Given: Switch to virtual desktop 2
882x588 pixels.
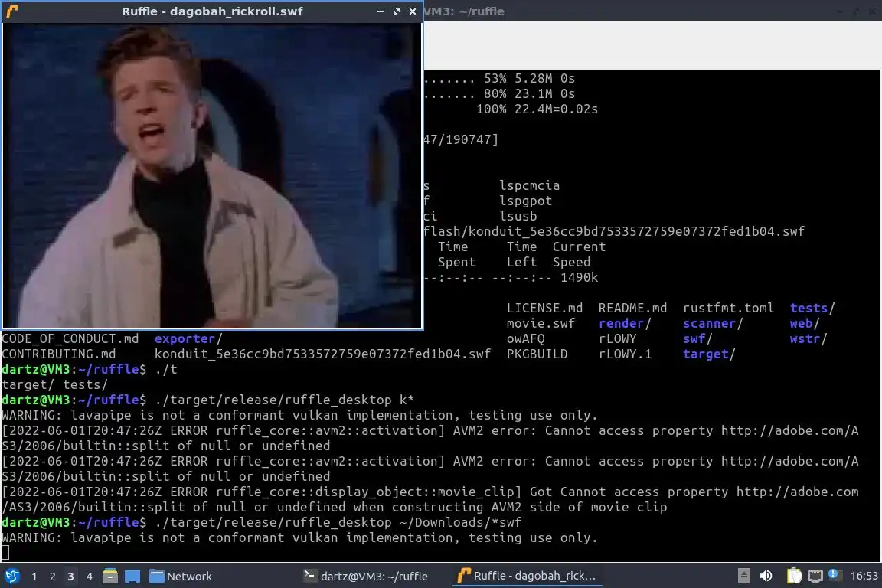Looking at the screenshot, I should pyautogui.click(x=52, y=577).
